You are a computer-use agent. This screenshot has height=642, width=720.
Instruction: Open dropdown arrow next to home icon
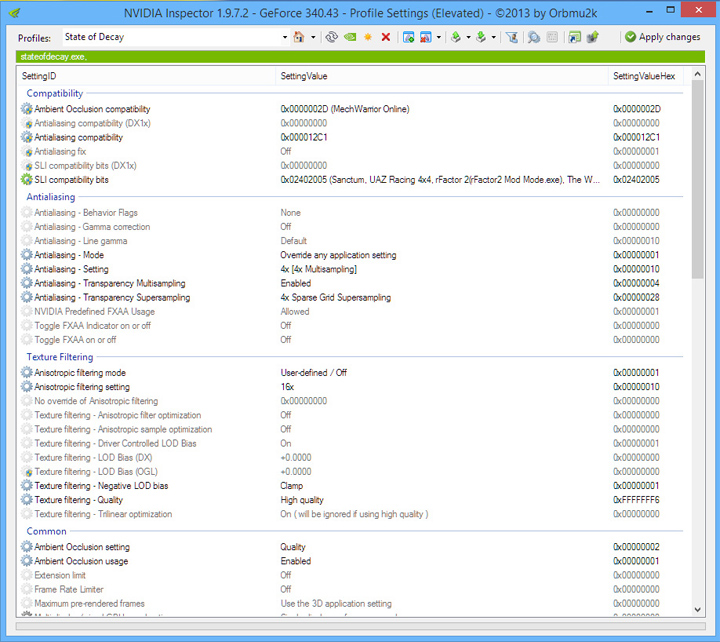click(312, 37)
